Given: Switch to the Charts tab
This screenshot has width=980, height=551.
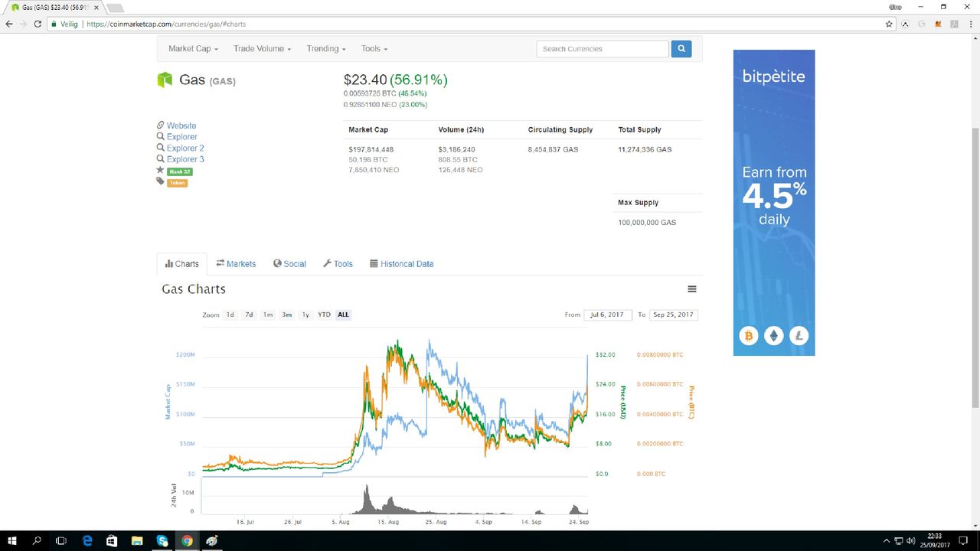Looking at the screenshot, I should (182, 264).
